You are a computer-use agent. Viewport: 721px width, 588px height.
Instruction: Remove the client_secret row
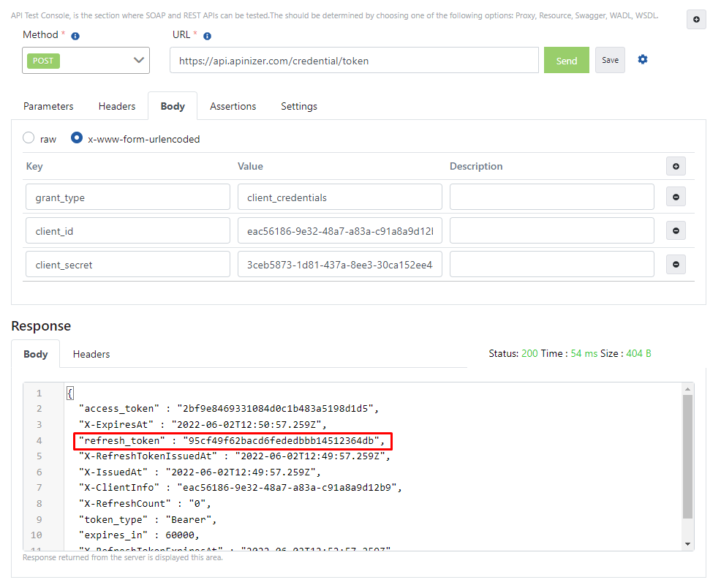(676, 265)
